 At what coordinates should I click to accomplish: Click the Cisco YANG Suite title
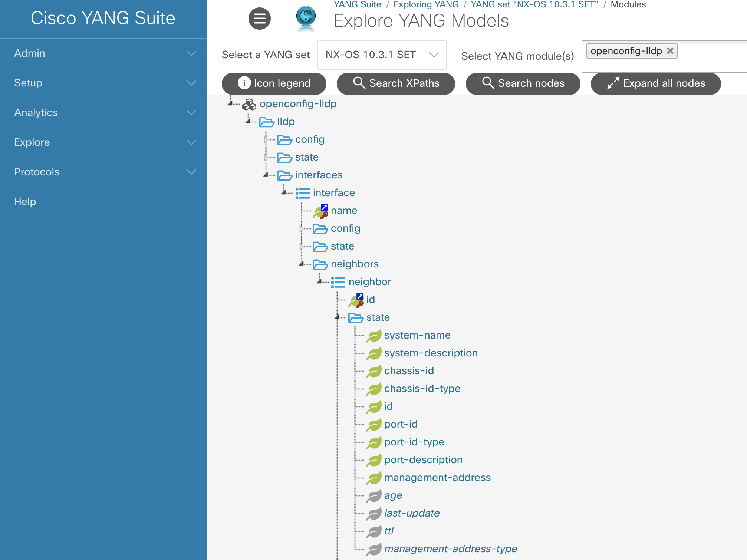pos(103,18)
